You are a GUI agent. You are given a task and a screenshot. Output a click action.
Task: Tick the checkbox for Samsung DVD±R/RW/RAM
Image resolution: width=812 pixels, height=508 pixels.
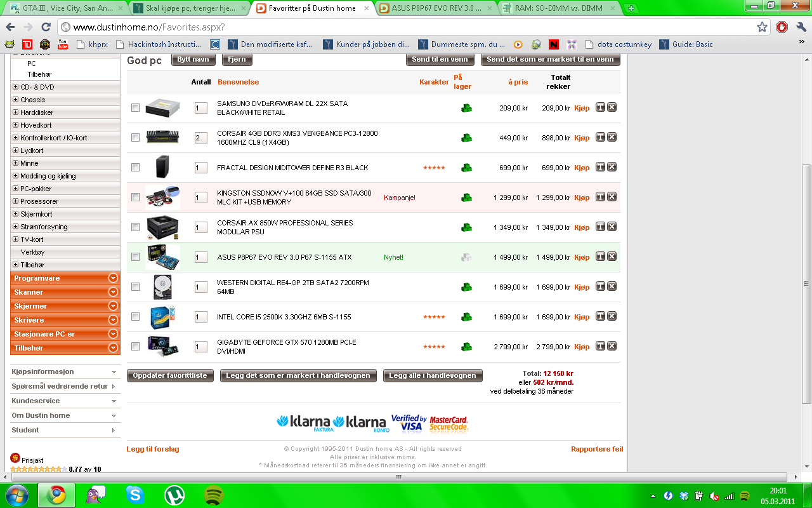click(135, 108)
